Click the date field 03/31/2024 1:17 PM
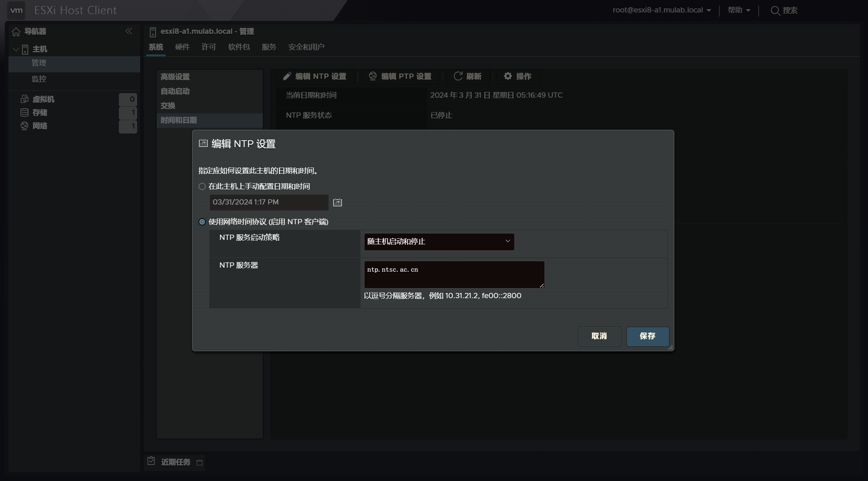868x481 pixels. pyautogui.click(x=269, y=203)
